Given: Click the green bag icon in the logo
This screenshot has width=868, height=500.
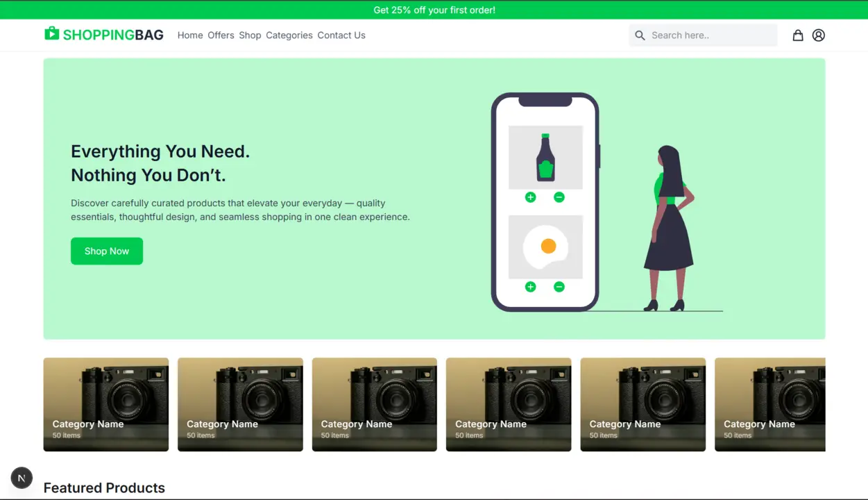Looking at the screenshot, I should click(x=52, y=33).
